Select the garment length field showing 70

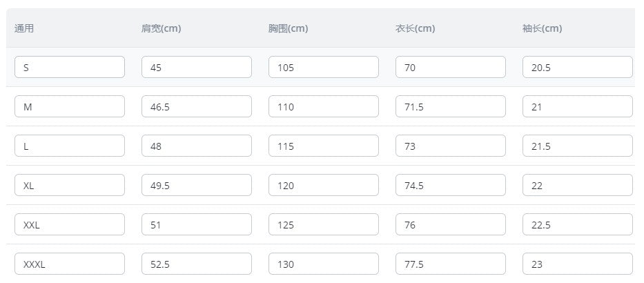pos(450,67)
